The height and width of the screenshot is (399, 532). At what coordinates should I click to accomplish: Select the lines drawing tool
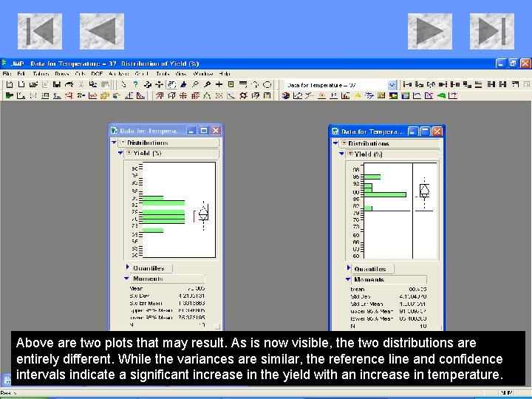point(243,84)
